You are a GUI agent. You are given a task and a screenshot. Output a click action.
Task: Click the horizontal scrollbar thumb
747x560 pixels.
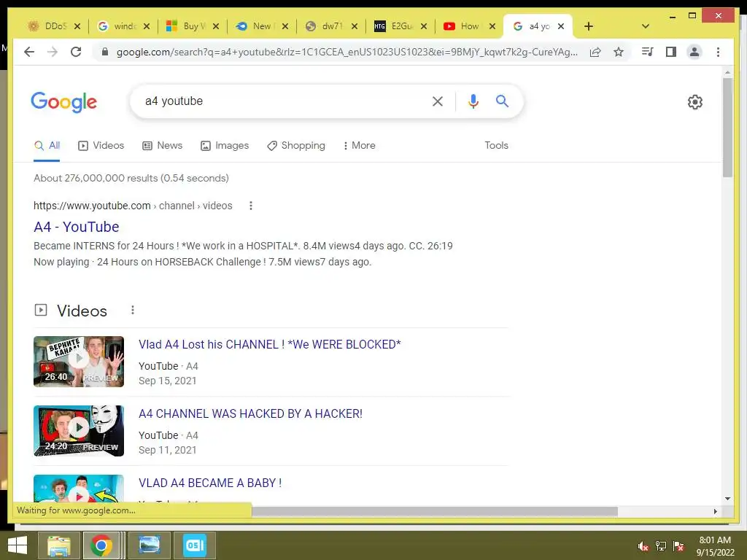pyautogui.click(x=435, y=511)
